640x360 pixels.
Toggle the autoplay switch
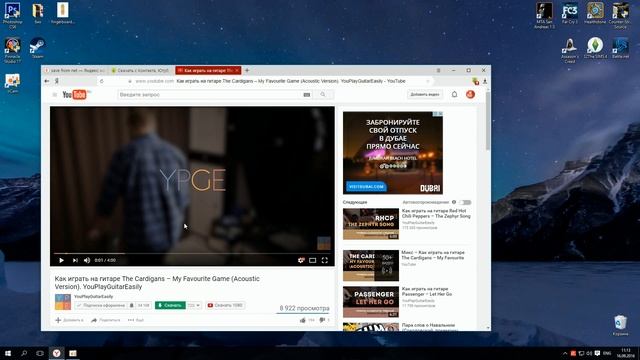pos(465,202)
